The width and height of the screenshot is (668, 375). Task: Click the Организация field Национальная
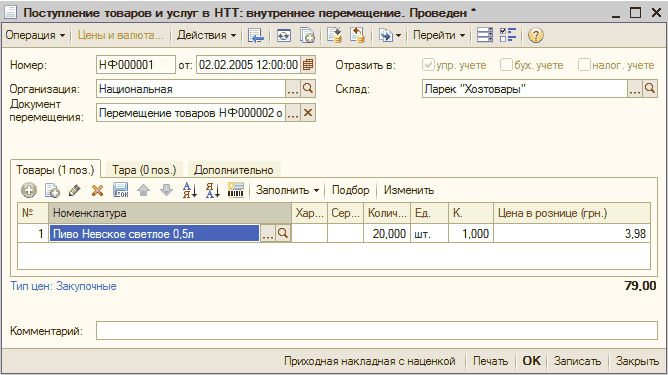pyautogui.click(x=191, y=89)
